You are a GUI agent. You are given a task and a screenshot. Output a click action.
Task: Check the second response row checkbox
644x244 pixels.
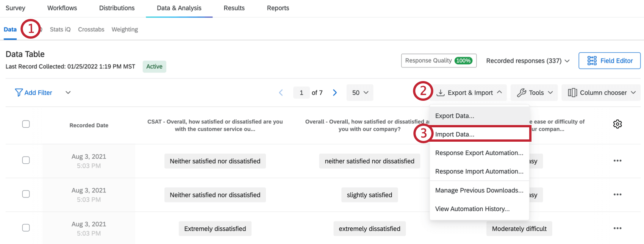tap(26, 194)
